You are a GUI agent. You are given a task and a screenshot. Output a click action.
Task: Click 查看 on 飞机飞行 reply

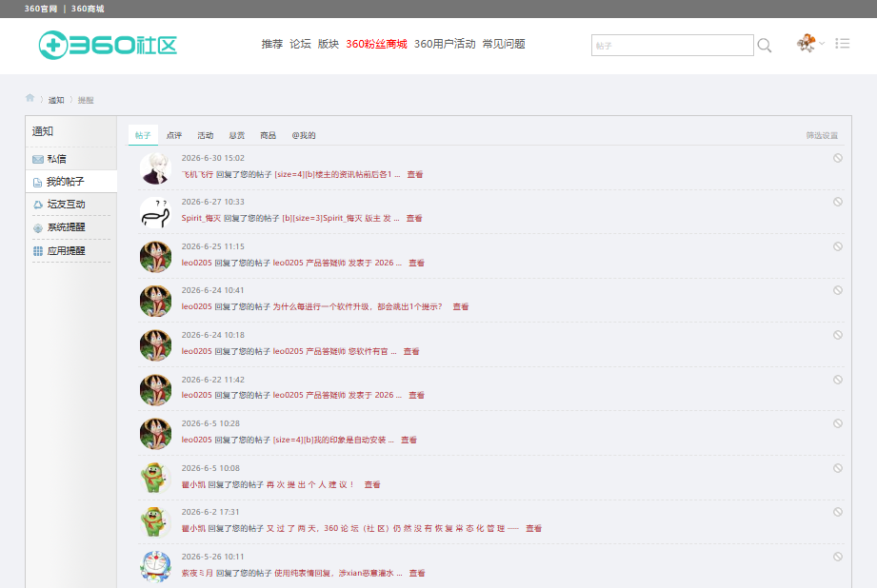[415, 174]
